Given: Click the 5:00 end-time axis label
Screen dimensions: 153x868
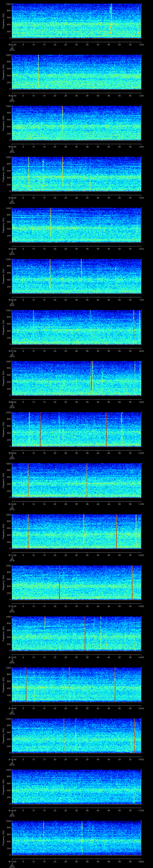Looking at the screenshot, I should [x=141, y=198].
